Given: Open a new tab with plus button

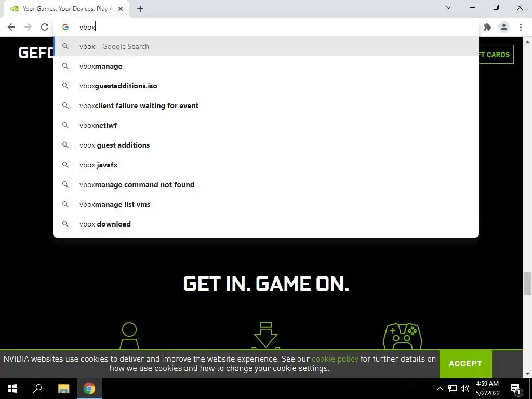Looking at the screenshot, I should (140, 9).
